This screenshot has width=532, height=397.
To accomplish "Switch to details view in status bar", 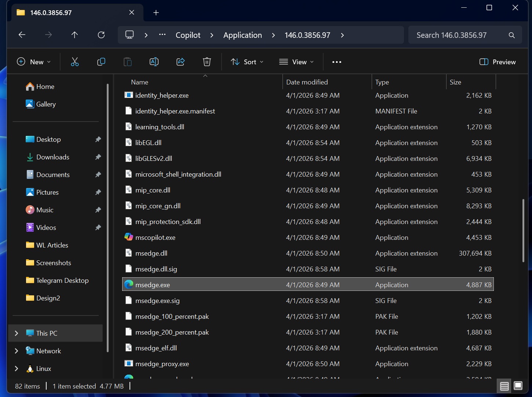I will click(x=504, y=386).
